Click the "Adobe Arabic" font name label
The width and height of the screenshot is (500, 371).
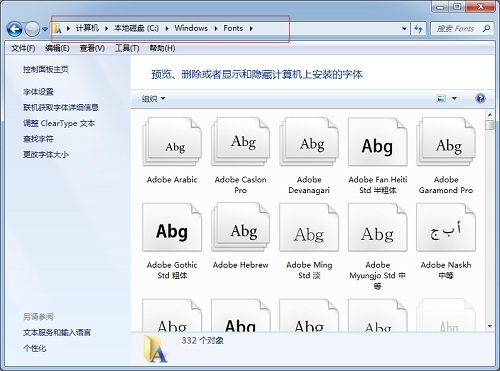172,180
